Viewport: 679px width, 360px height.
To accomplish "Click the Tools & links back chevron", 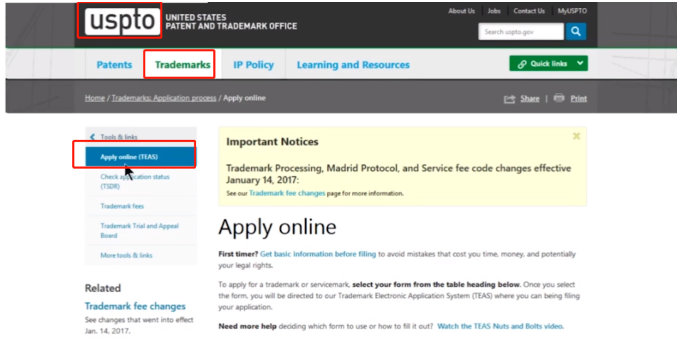I will click(x=92, y=137).
